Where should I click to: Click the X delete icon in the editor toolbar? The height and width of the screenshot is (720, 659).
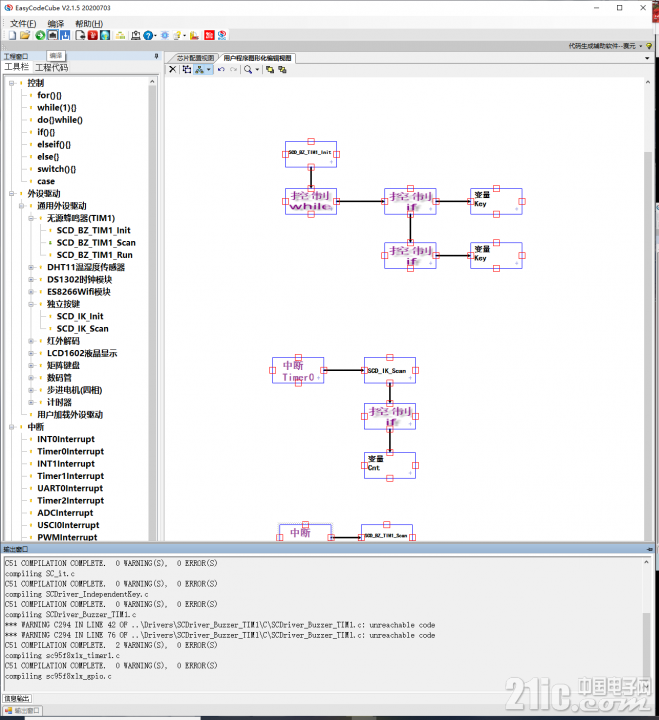(173, 69)
